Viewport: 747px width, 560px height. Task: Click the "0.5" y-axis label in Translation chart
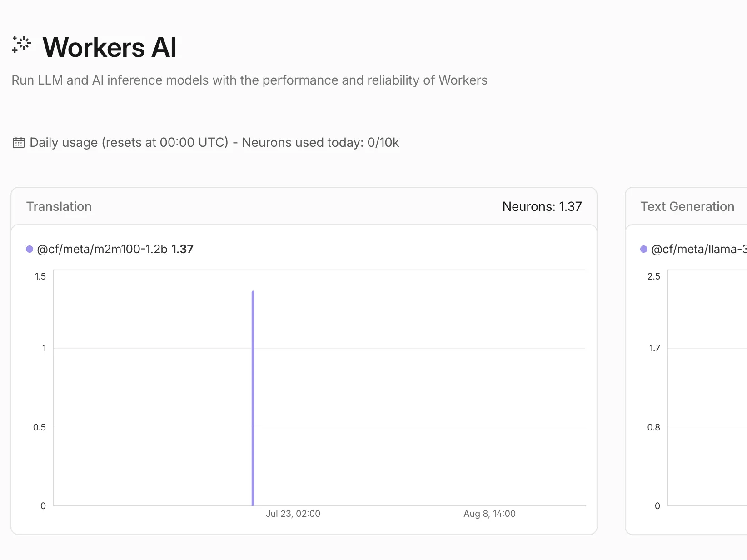40,427
